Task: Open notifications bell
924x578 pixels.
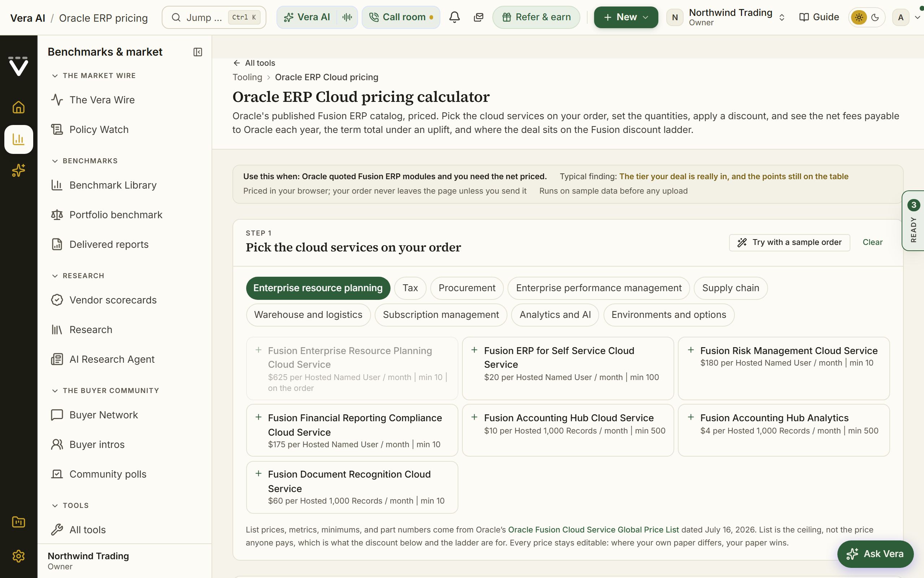Action: [454, 17]
